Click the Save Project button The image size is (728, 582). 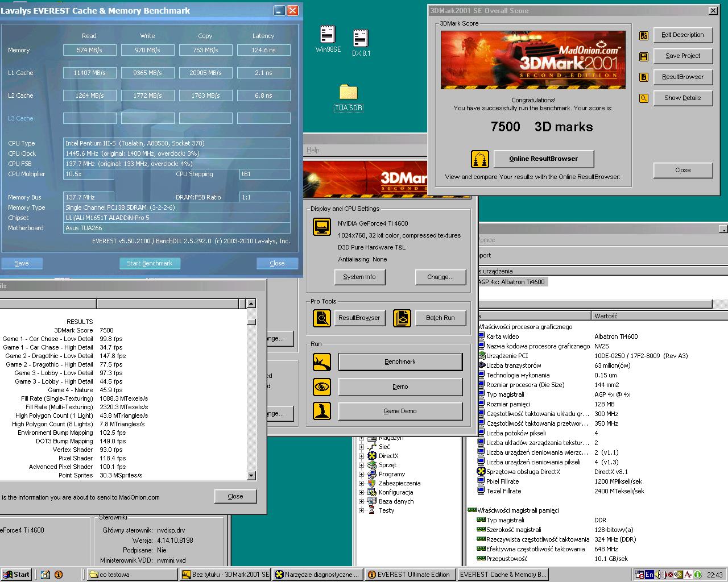[682, 56]
